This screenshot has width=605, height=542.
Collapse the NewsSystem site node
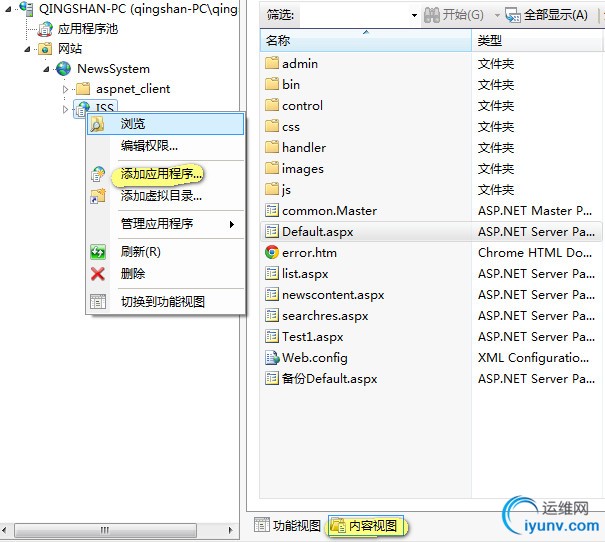click(x=46, y=69)
